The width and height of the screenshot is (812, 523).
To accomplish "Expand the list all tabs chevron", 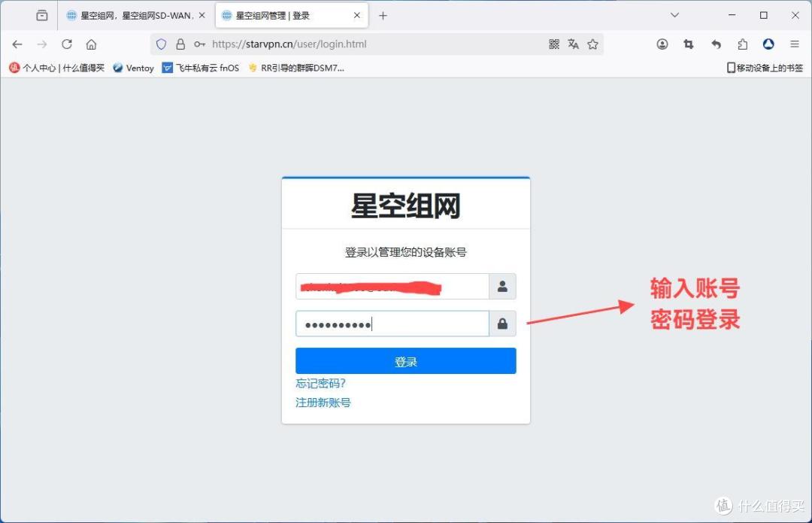I will click(x=674, y=15).
